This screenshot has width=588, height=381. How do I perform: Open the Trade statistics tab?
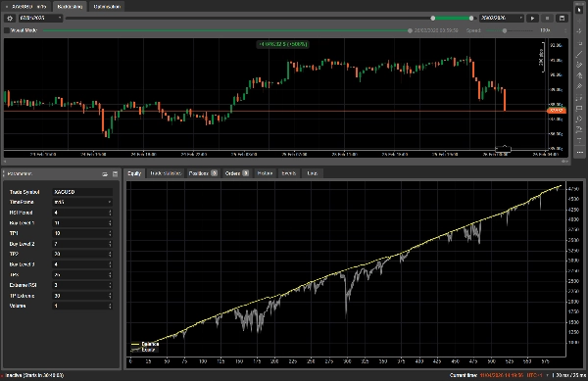pyautogui.click(x=166, y=173)
